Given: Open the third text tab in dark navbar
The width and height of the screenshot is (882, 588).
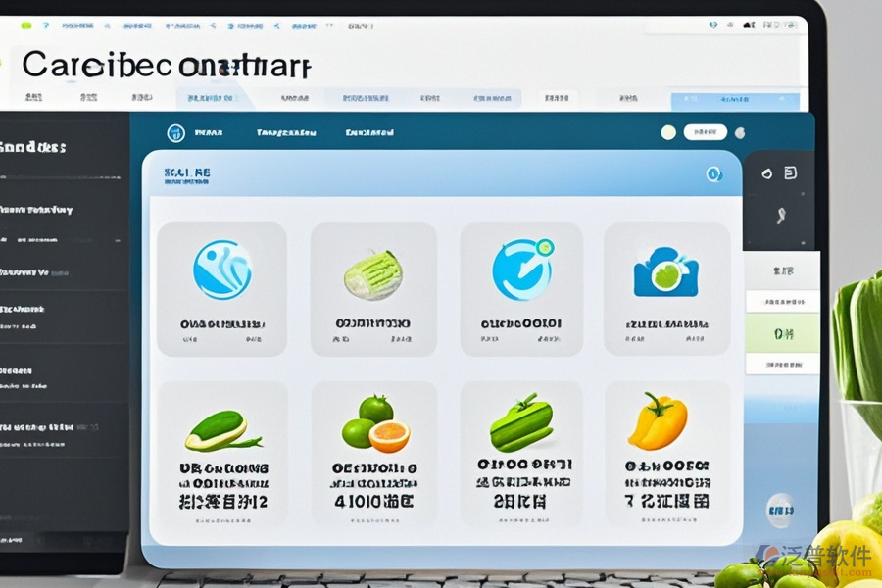Looking at the screenshot, I should point(369,132).
